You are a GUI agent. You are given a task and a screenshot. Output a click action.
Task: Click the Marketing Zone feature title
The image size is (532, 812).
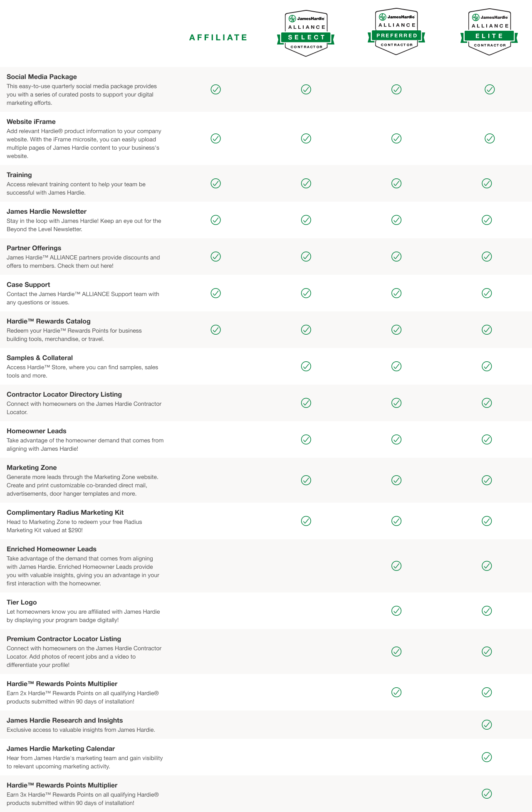32,468
